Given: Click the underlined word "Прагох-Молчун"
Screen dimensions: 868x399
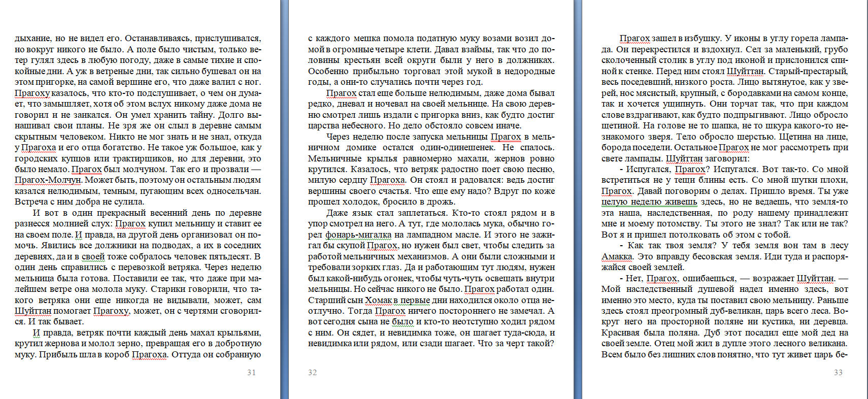Looking at the screenshot, I should coord(48,180).
